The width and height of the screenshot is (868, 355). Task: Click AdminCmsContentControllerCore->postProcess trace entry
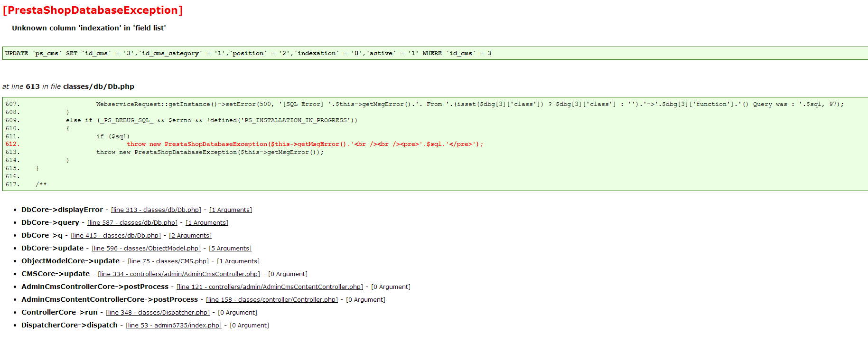110,299
